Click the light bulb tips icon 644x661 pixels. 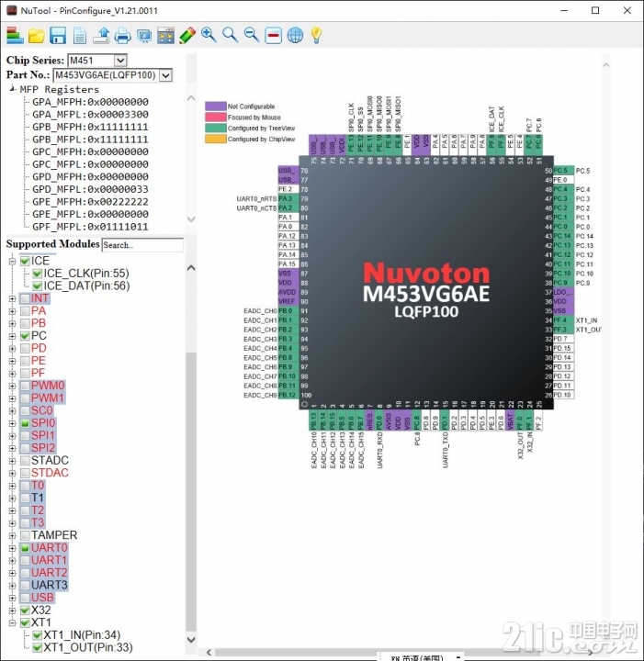316,36
